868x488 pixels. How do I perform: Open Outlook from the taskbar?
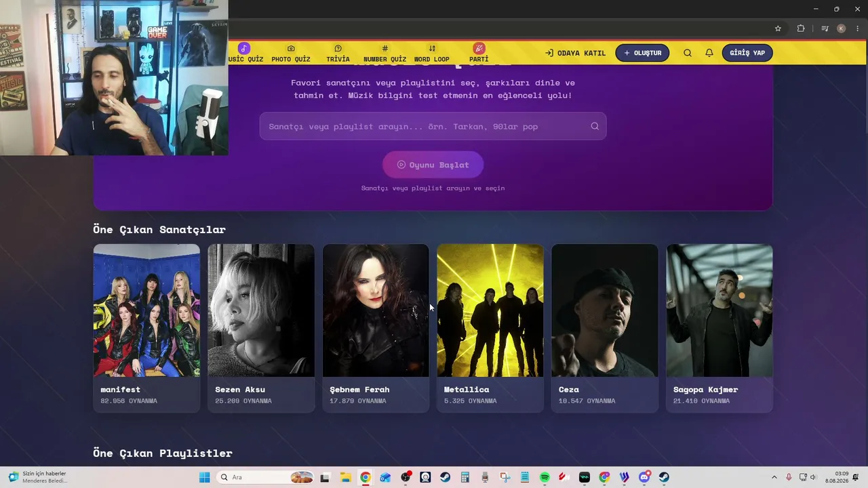point(385,477)
